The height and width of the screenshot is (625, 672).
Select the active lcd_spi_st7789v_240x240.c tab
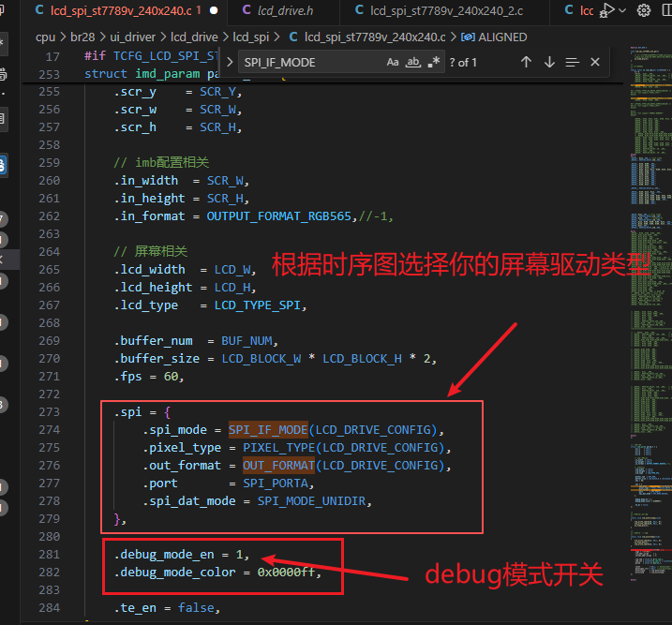click(x=121, y=10)
